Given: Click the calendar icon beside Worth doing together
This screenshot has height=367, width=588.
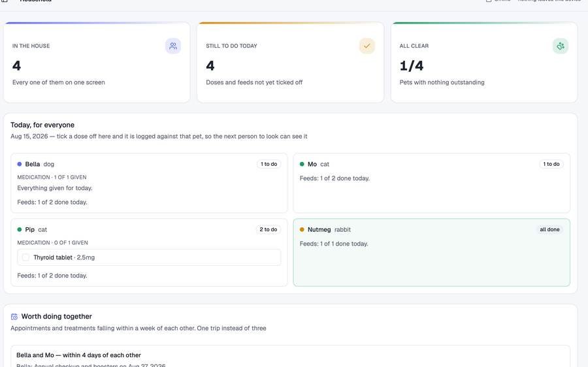Looking at the screenshot, I should (x=14, y=317).
